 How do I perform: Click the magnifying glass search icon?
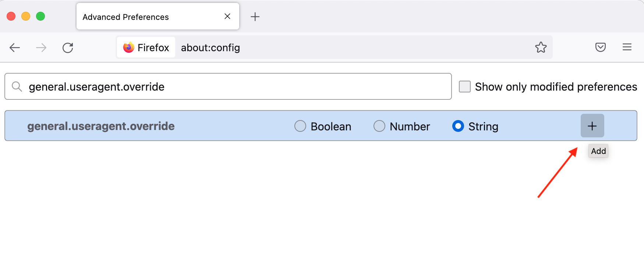17,87
